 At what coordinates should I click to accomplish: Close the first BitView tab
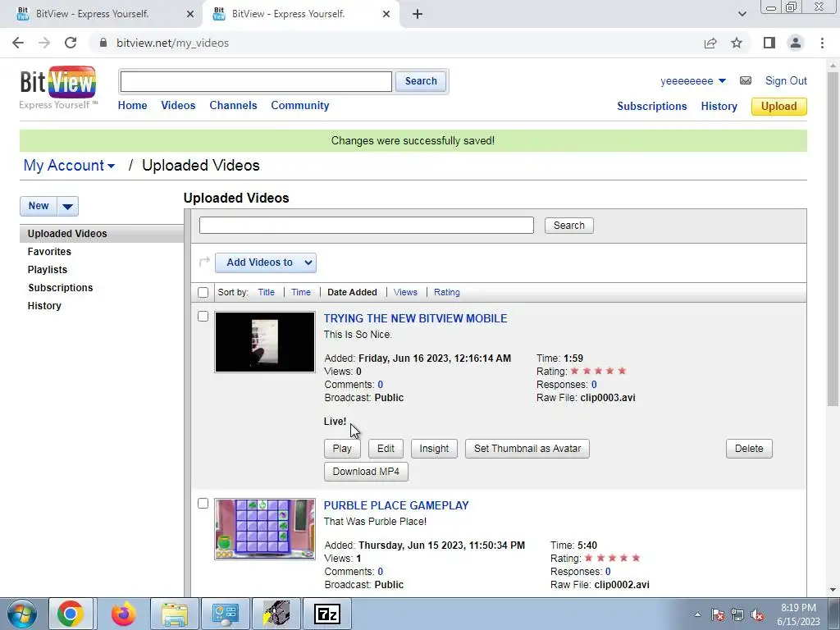[190, 14]
